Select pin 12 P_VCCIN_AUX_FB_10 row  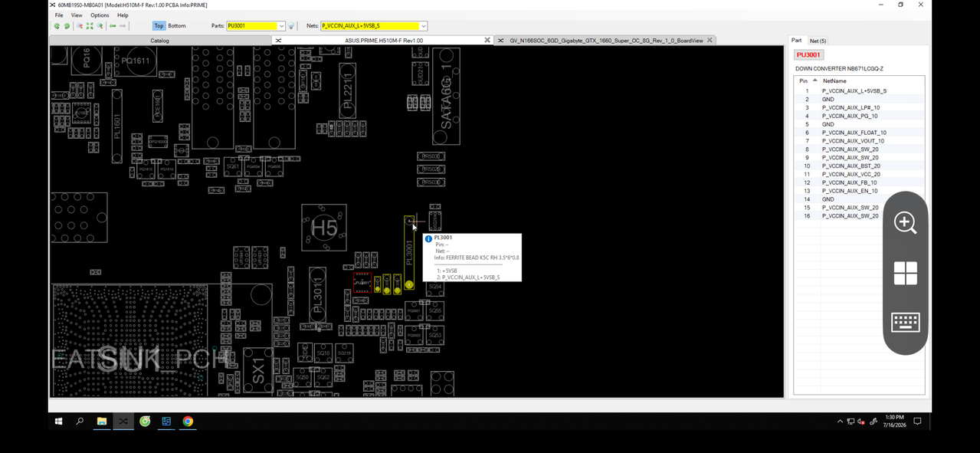click(x=859, y=182)
